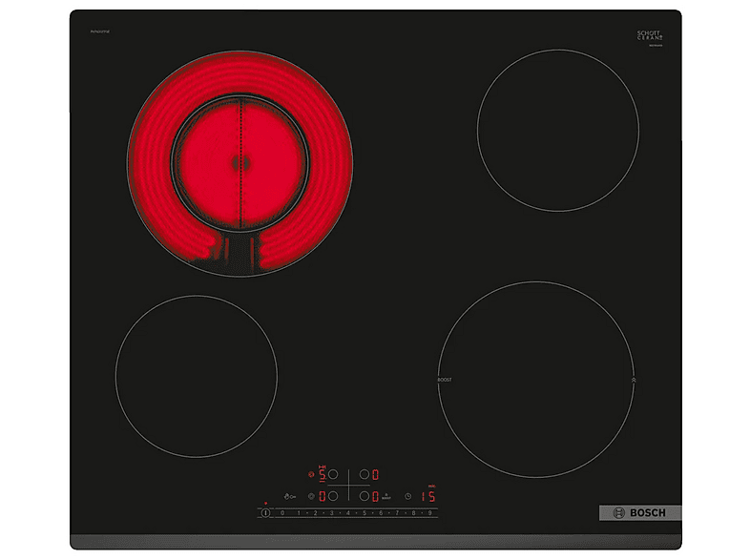
Task: Set power level 4 on slider
Action: (x=348, y=512)
